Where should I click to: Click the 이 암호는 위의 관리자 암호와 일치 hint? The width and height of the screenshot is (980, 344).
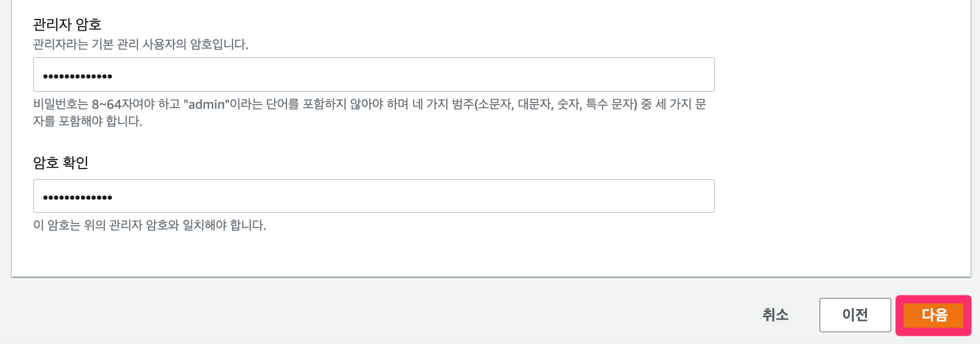149,225
